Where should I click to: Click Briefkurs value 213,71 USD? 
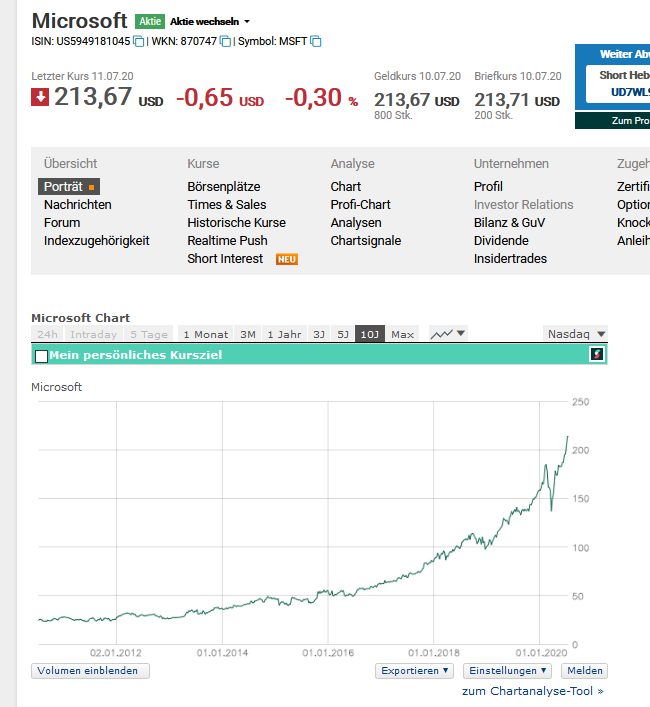pyautogui.click(x=517, y=100)
